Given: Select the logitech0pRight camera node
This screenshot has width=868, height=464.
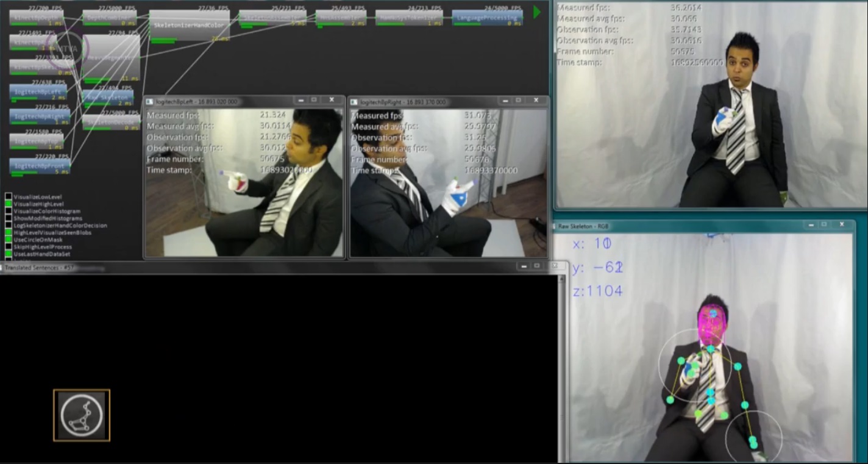Looking at the screenshot, I should pyautogui.click(x=40, y=116).
